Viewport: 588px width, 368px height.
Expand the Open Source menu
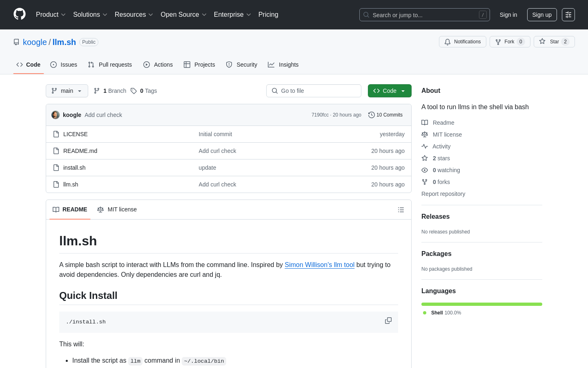tap(184, 15)
